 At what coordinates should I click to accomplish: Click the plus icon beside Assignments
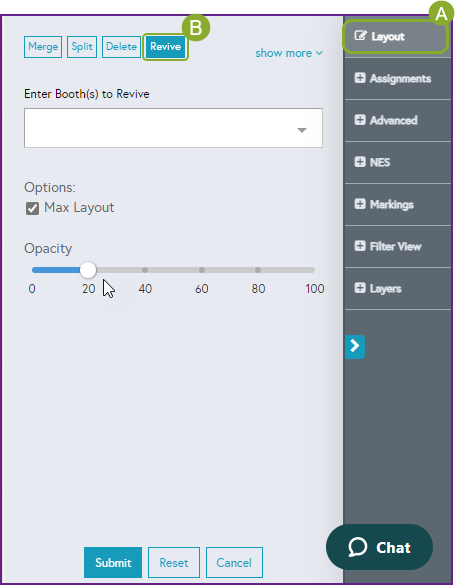click(x=360, y=78)
